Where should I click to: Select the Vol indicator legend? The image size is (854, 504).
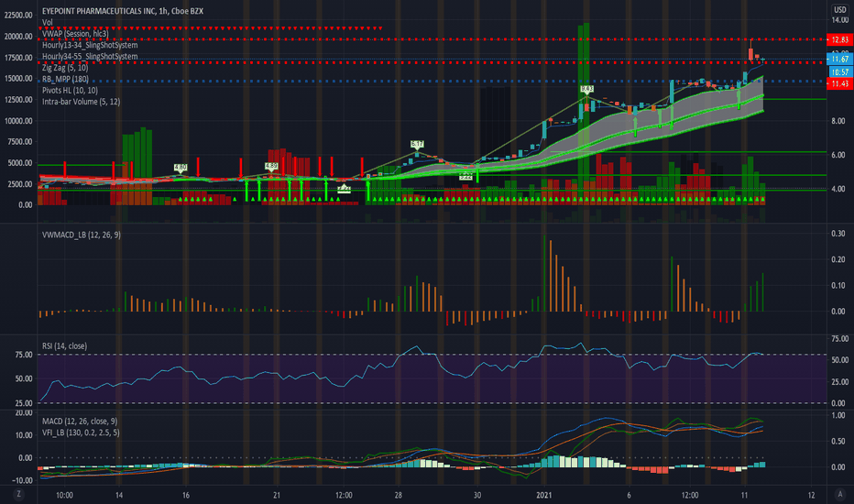(48, 22)
